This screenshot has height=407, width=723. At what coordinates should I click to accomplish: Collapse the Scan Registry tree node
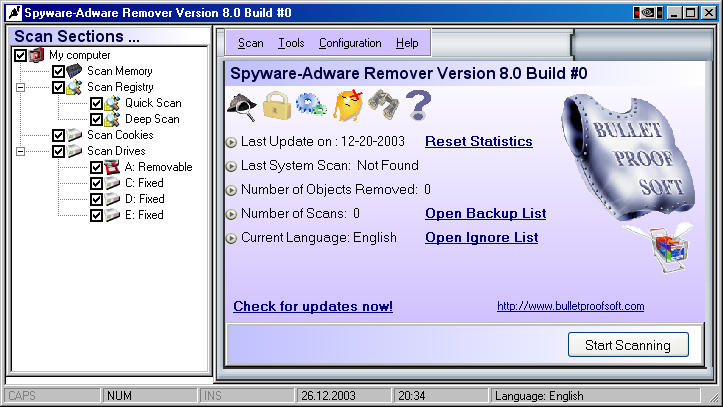coord(20,87)
